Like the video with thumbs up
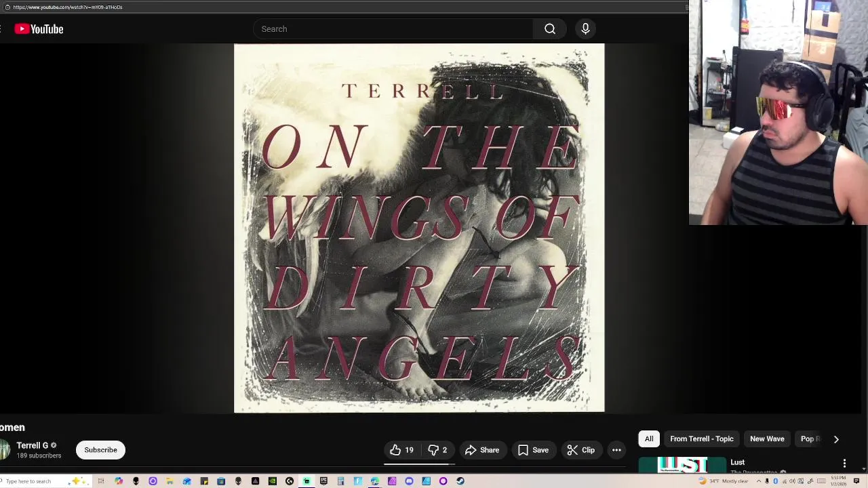Screen dimensions: 868x488 [x=402, y=450]
